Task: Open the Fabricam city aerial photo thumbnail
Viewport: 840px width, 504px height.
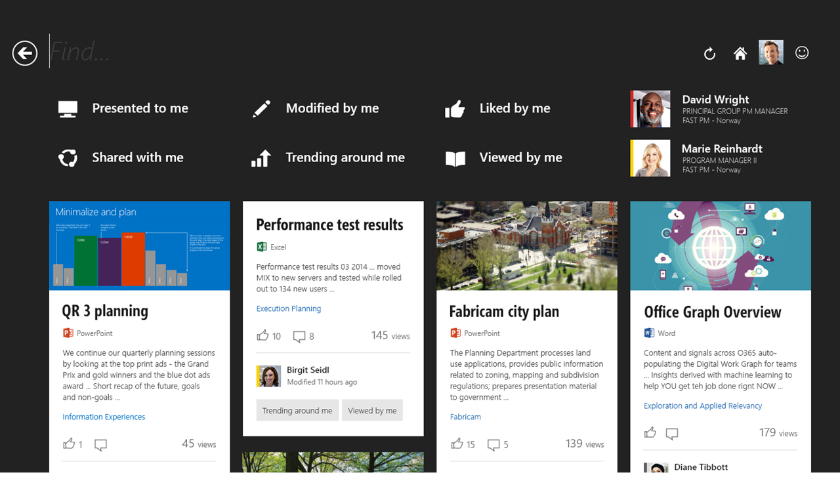Action: coord(527,245)
